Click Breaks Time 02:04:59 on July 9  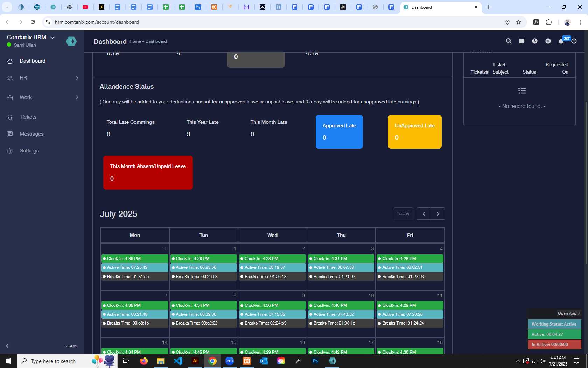[272, 323]
